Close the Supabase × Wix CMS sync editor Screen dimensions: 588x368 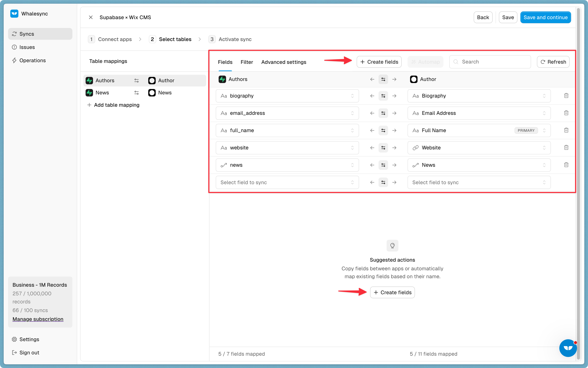[91, 17]
